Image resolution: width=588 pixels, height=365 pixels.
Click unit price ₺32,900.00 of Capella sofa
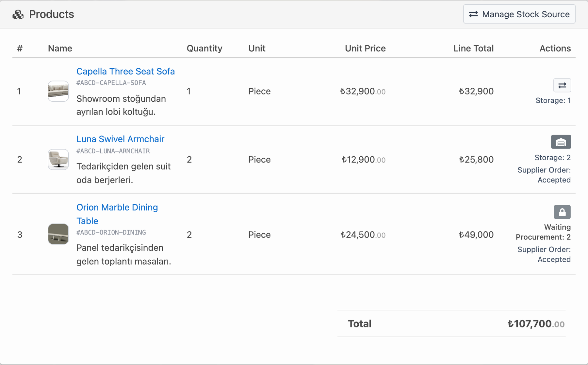pyautogui.click(x=363, y=91)
